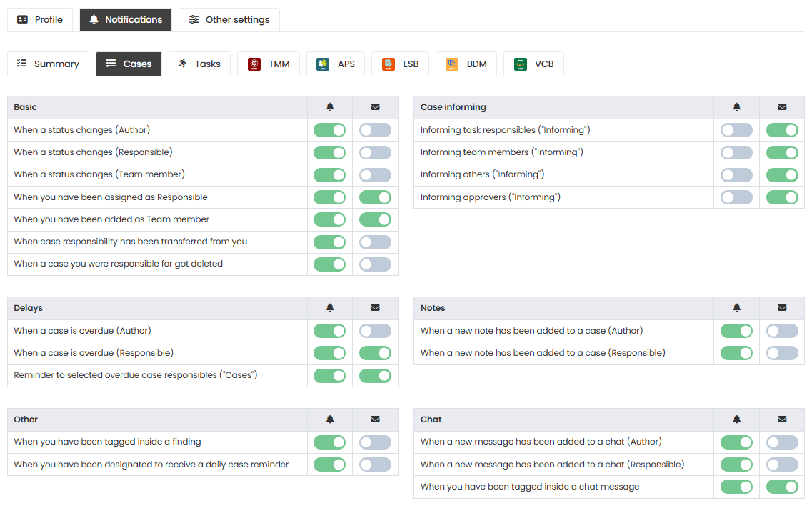Image resolution: width=812 pixels, height=511 pixels.
Task: Open the BDM notifications tab
Action: point(466,64)
